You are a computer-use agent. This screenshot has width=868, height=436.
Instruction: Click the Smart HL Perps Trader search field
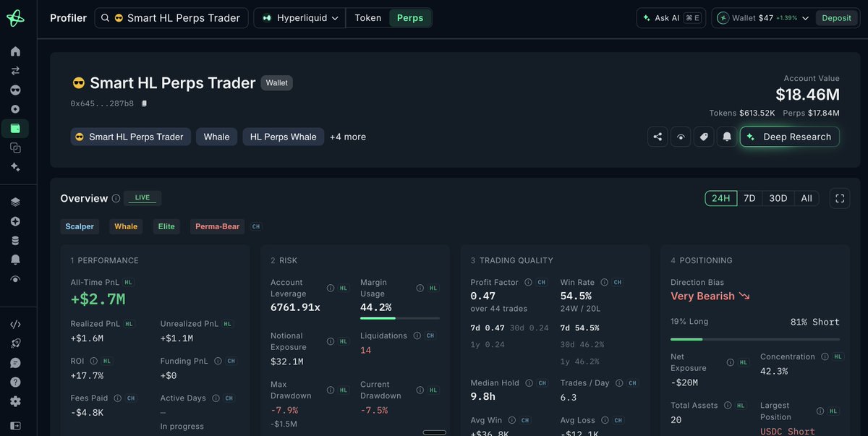click(x=171, y=18)
